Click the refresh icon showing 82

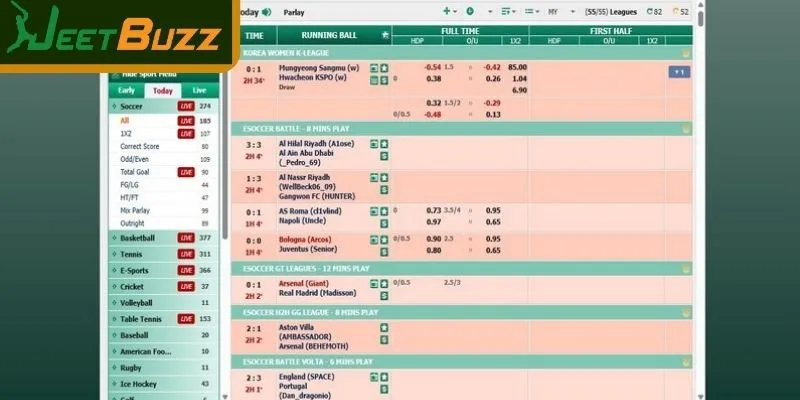tap(649, 11)
